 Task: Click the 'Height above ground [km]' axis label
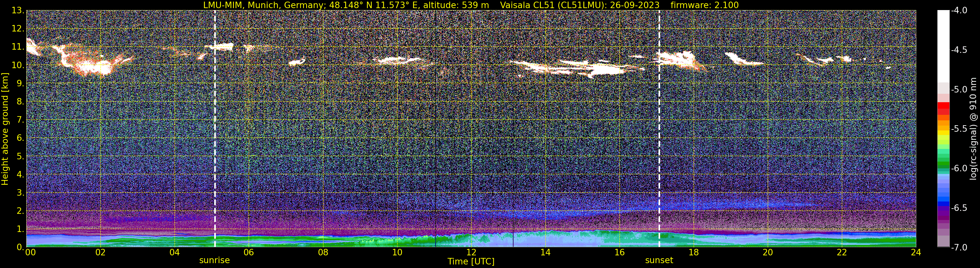tap(5, 129)
